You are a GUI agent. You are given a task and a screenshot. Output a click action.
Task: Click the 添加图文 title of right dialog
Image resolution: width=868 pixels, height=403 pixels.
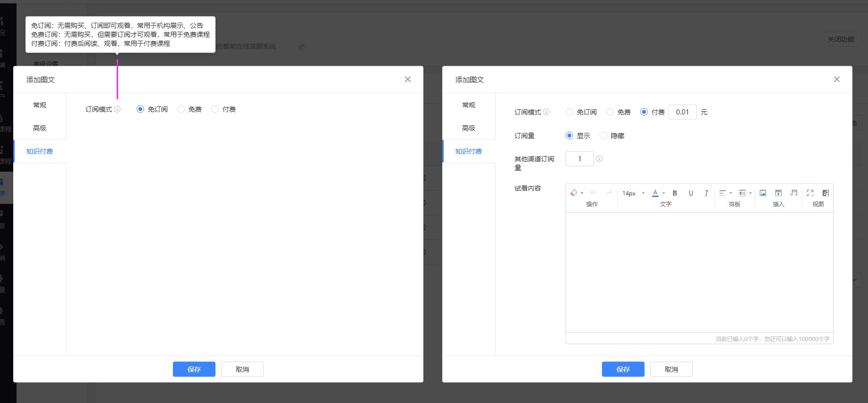(470, 79)
